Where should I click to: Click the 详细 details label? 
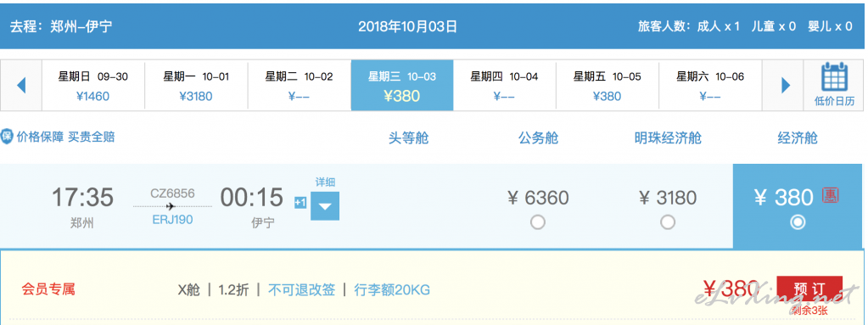coord(325,182)
